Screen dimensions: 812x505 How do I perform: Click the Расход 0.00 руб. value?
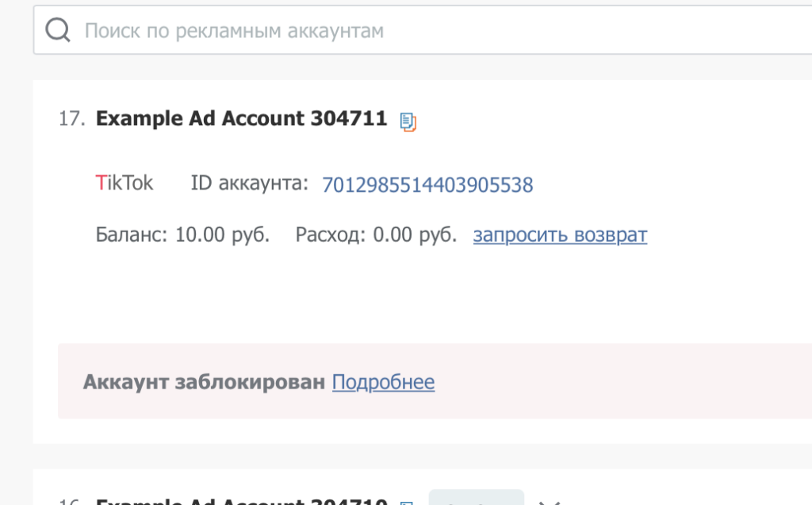(376, 235)
